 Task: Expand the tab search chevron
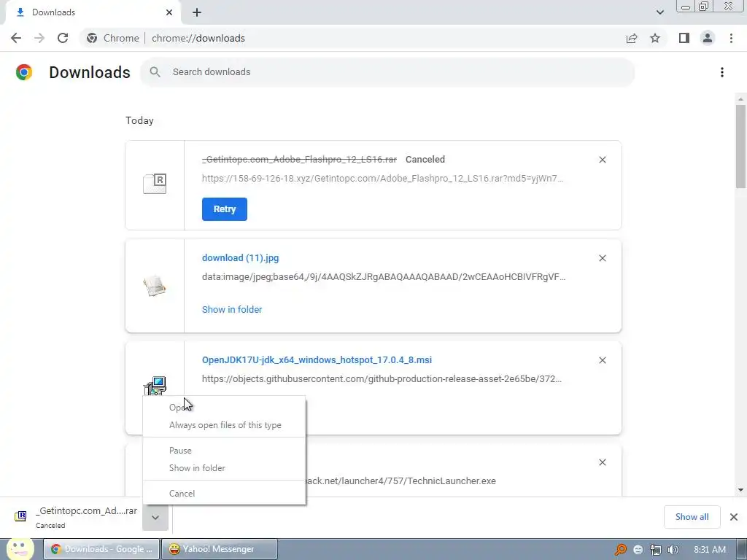click(x=659, y=12)
